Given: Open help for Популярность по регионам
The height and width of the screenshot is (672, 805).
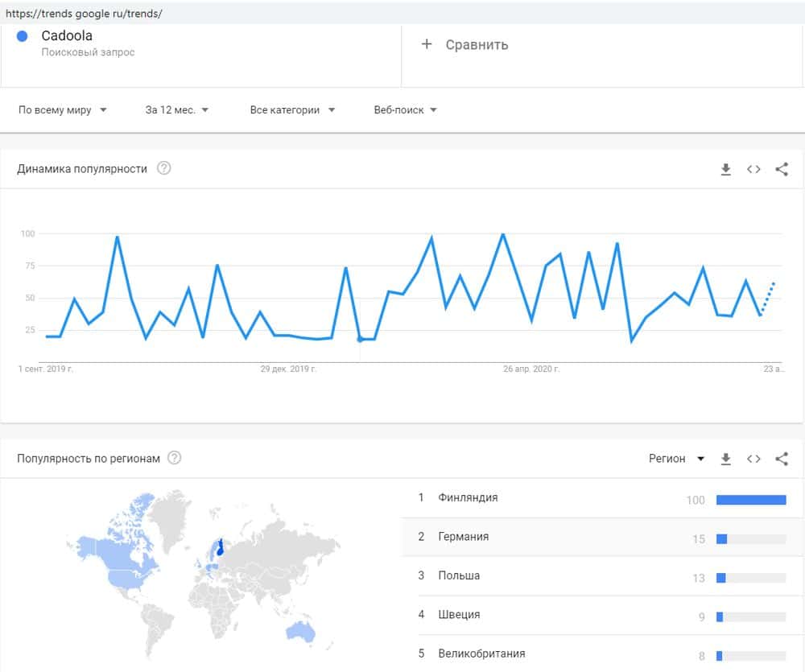Looking at the screenshot, I should [174, 459].
